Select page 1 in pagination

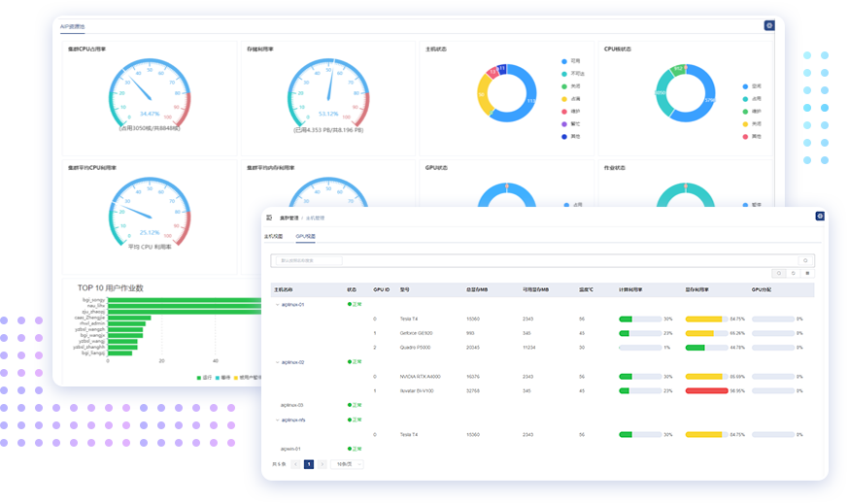309,464
